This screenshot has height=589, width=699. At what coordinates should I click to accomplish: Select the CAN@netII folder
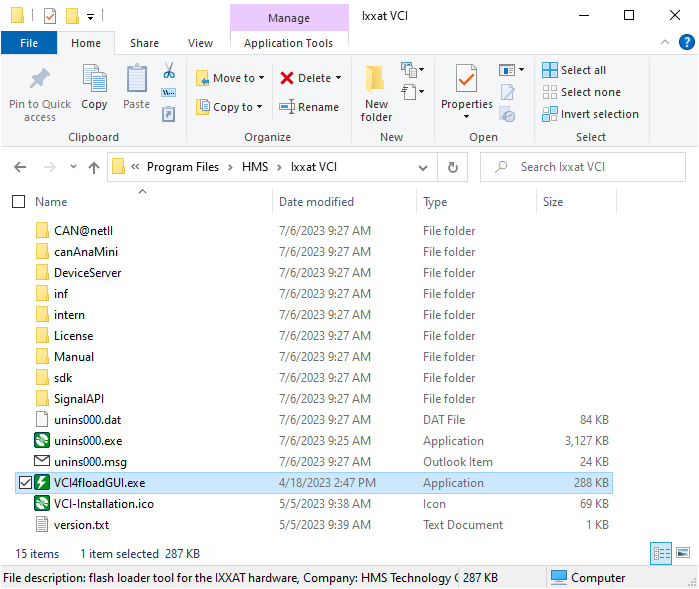click(314, 231)
